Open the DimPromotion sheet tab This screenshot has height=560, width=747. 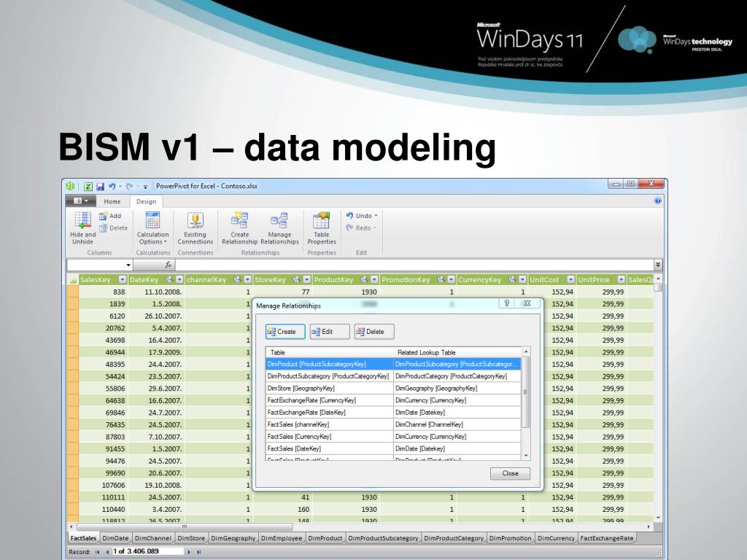pyautogui.click(x=510, y=538)
